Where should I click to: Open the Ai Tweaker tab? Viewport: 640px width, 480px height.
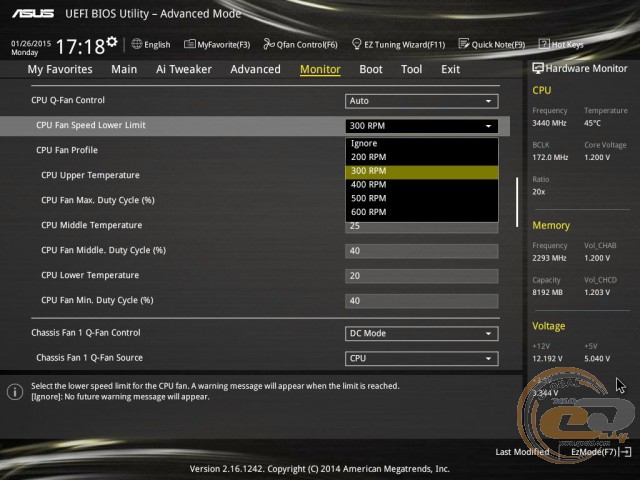coord(184,69)
